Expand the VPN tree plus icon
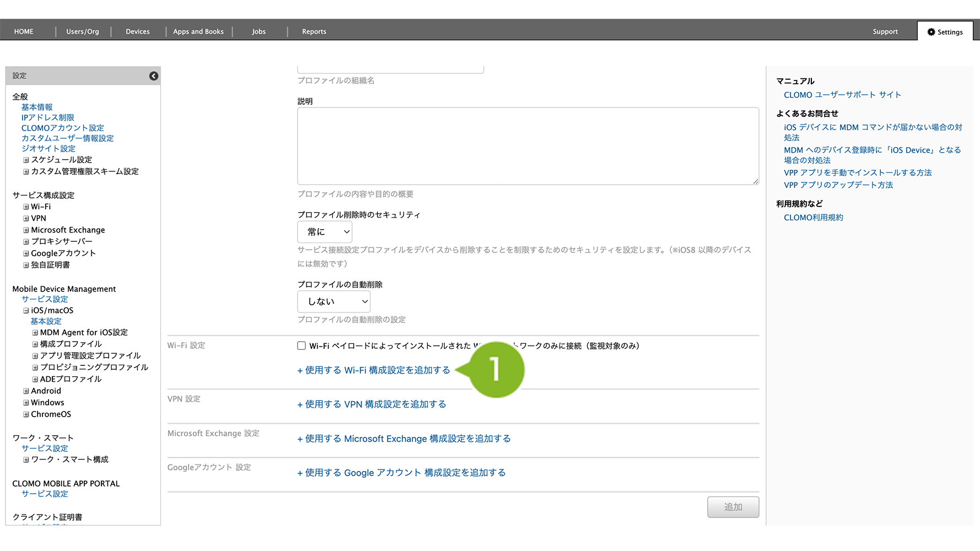 [x=26, y=219]
